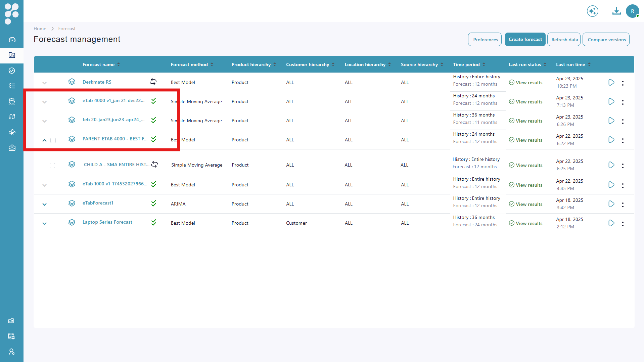This screenshot has height=362, width=644.
Task: Open the forecast chart sidebar icon
Action: (x=12, y=55)
